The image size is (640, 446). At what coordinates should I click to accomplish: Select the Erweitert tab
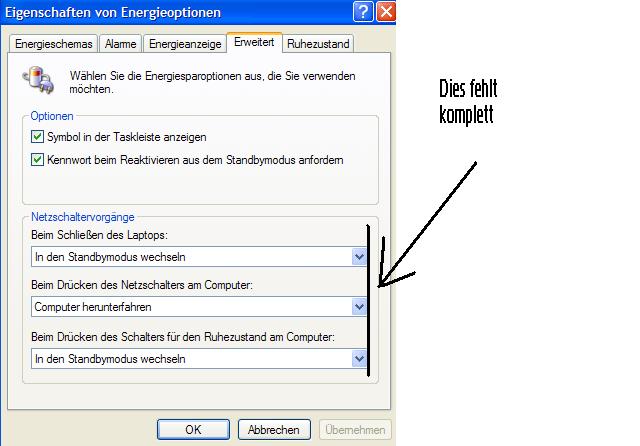pos(254,42)
